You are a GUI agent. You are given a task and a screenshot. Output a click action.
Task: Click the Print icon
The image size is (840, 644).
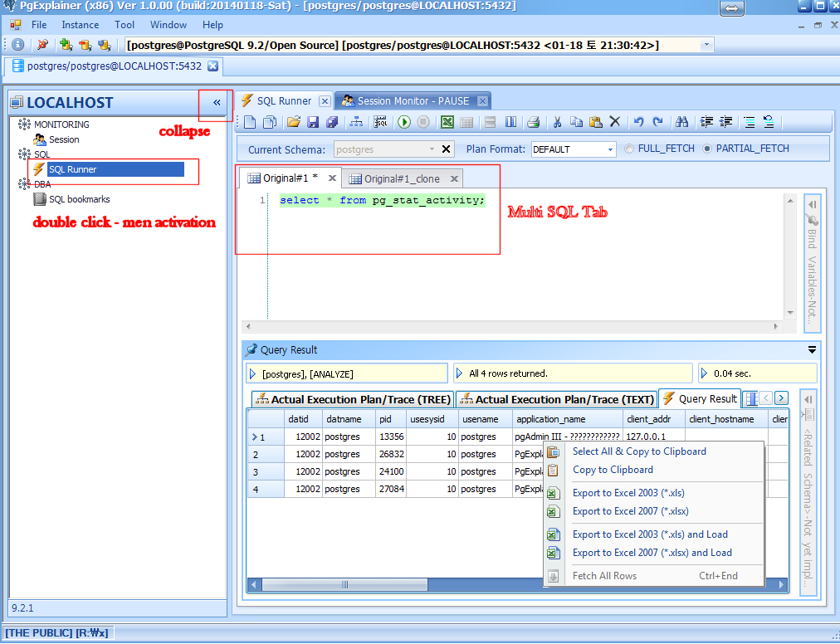click(x=533, y=122)
